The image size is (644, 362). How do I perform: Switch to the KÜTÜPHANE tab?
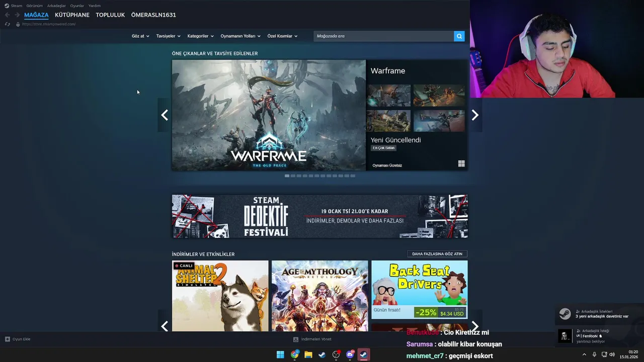pos(72,15)
